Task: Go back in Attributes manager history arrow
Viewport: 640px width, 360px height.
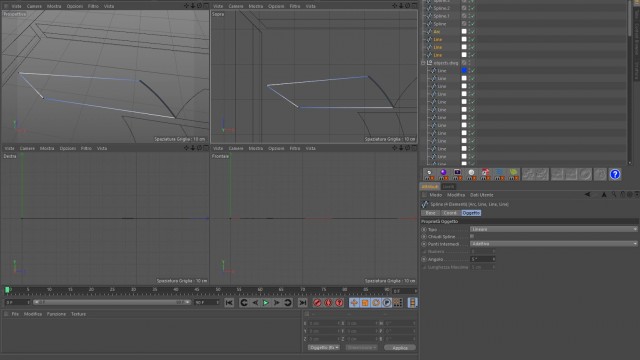Action: (587, 195)
